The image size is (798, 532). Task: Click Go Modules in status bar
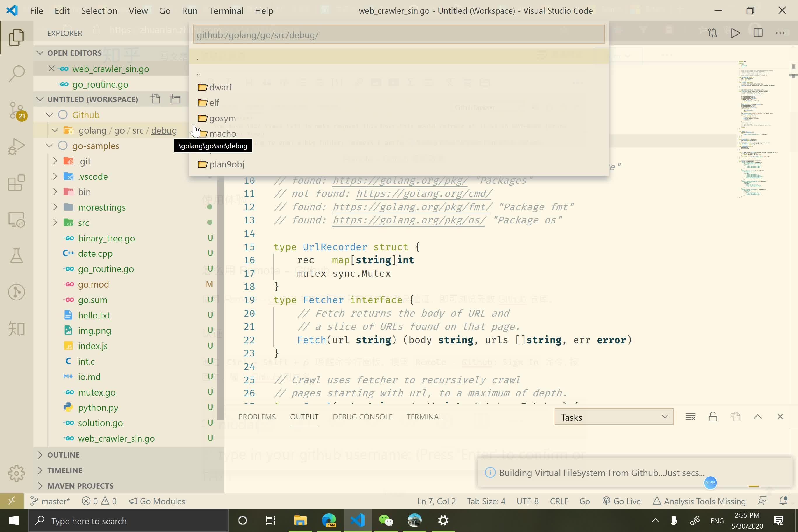point(157,501)
